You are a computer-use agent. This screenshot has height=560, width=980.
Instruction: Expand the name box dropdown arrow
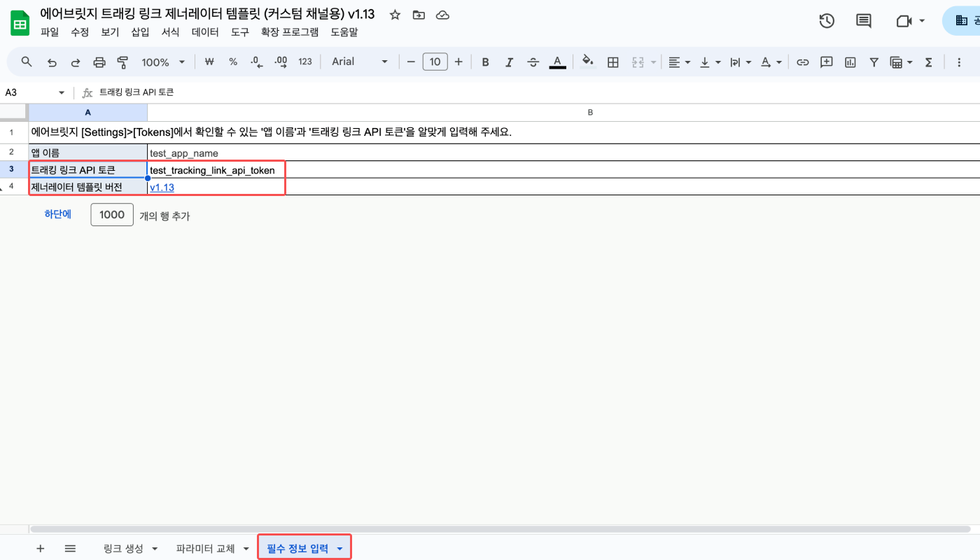coord(62,92)
